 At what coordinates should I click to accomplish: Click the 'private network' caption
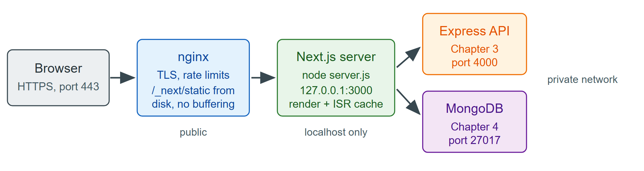coord(582,79)
